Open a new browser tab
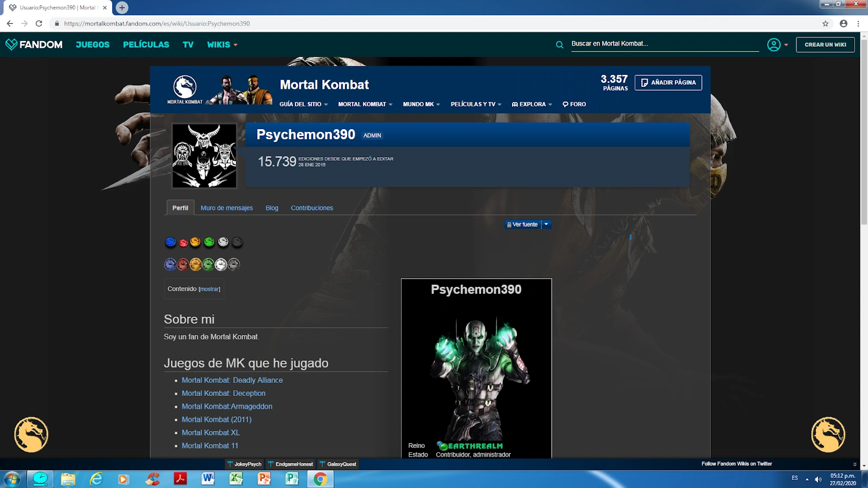 click(x=122, y=8)
